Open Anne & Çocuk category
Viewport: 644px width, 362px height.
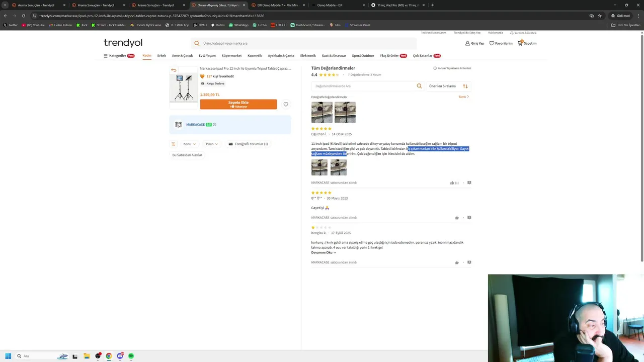(x=182, y=56)
